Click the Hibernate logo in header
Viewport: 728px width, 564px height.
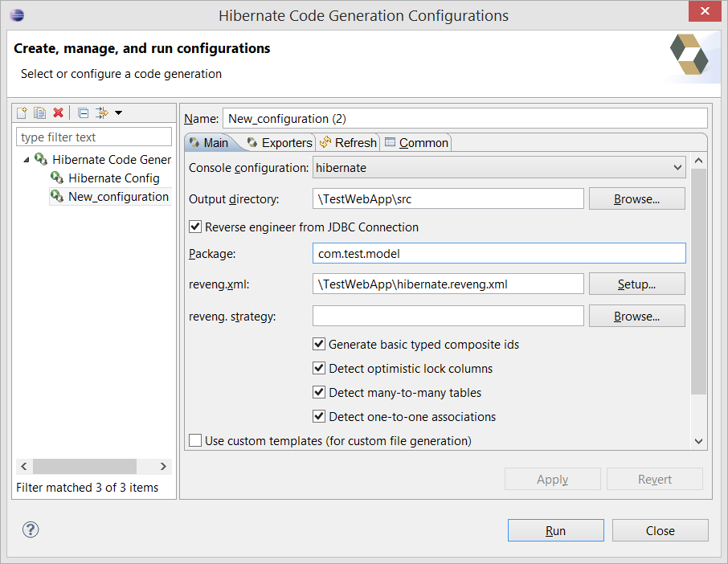coord(689,55)
